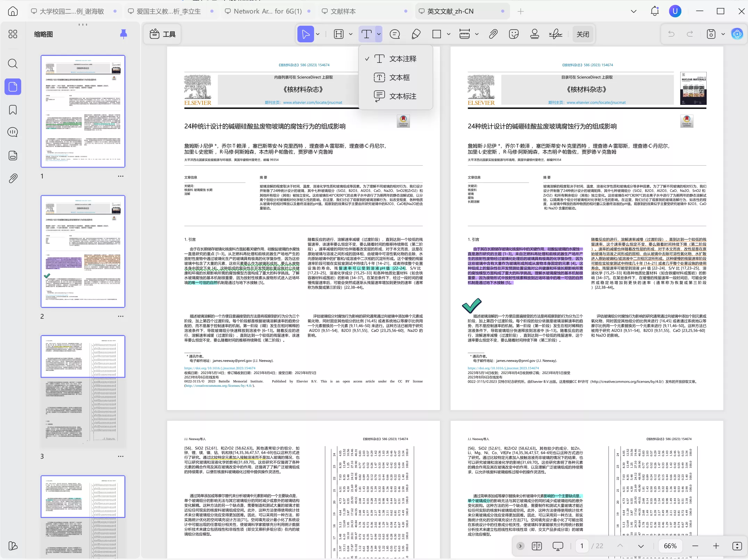Open the 工具 tools button

pos(163,34)
